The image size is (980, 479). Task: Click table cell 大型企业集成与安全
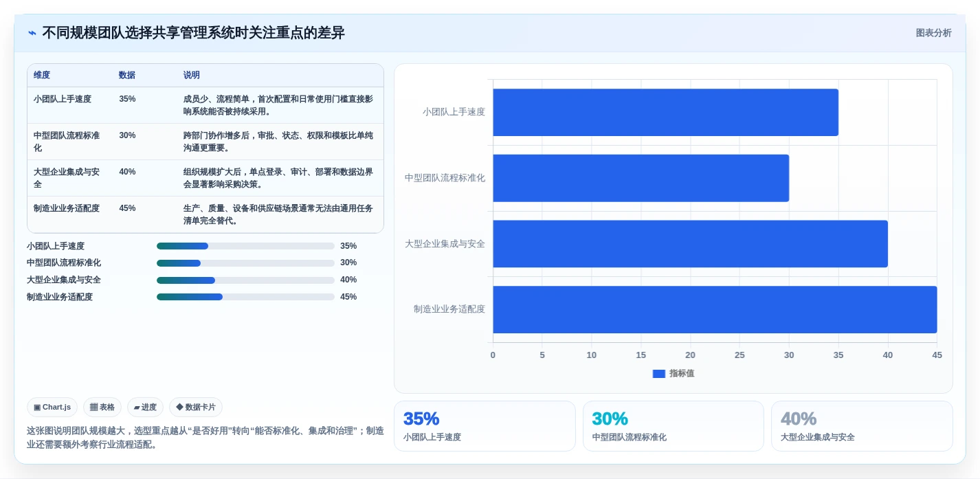(x=67, y=178)
